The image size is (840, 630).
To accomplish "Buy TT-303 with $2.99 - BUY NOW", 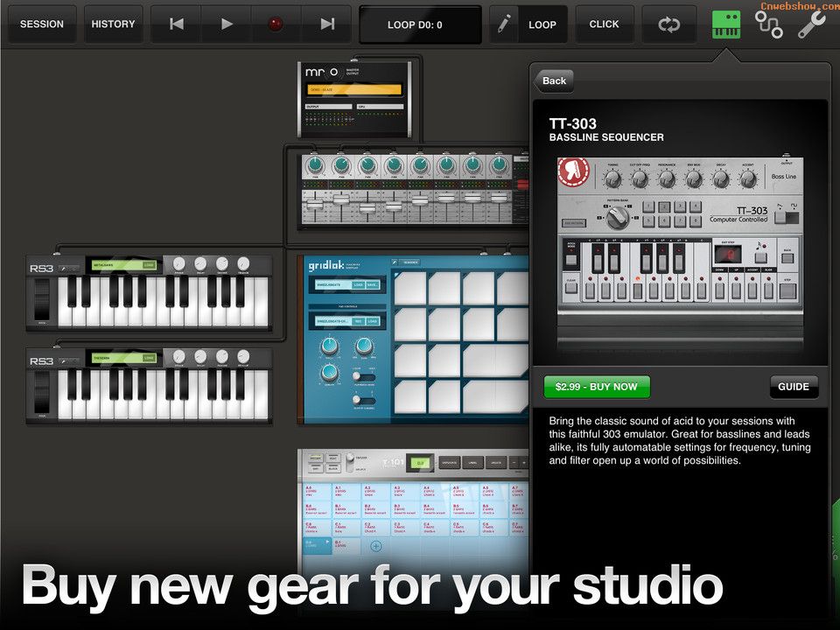I will (597, 387).
